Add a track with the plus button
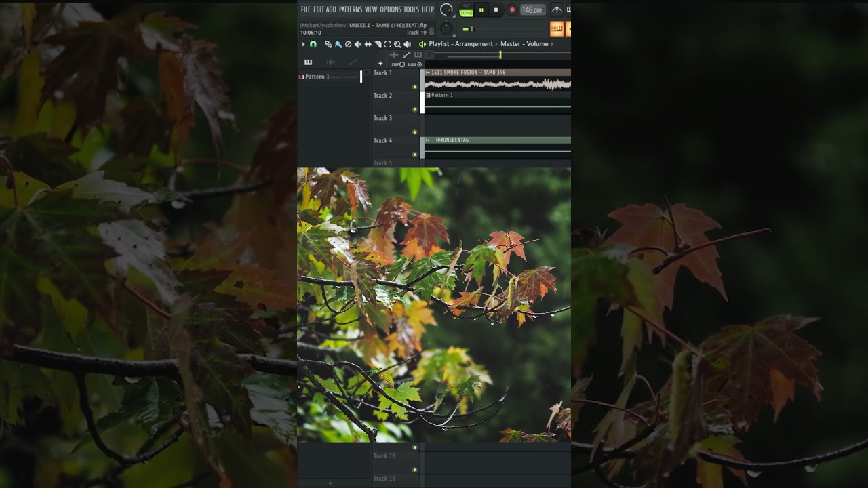 [x=380, y=64]
